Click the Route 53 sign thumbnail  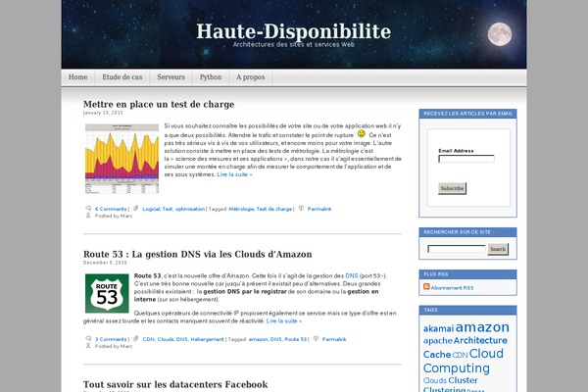click(106, 293)
